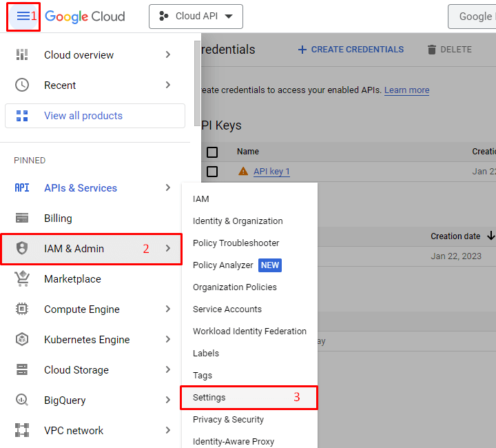Viewport: 496px width, 448px height.
Task: Click the Marketplace label in the menu
Action: coord(72,278)
